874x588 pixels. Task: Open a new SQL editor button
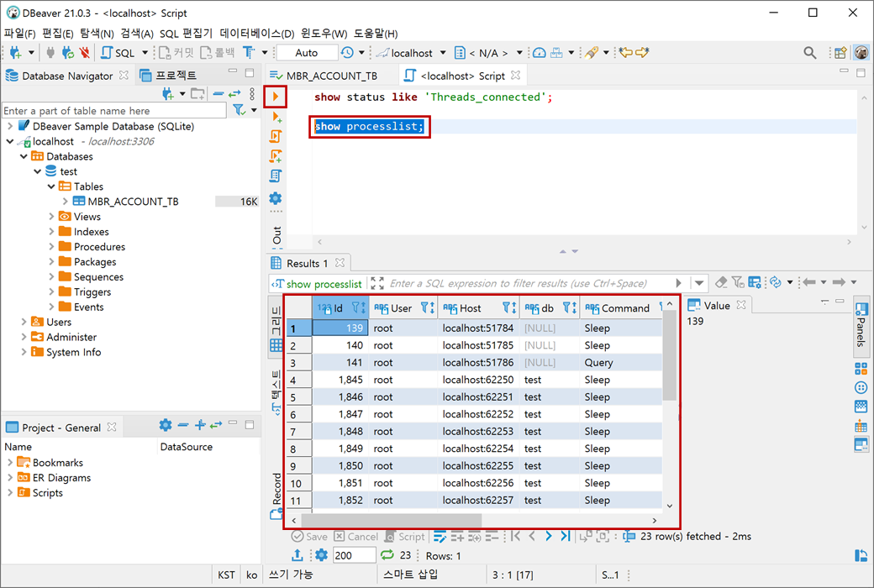118,53
